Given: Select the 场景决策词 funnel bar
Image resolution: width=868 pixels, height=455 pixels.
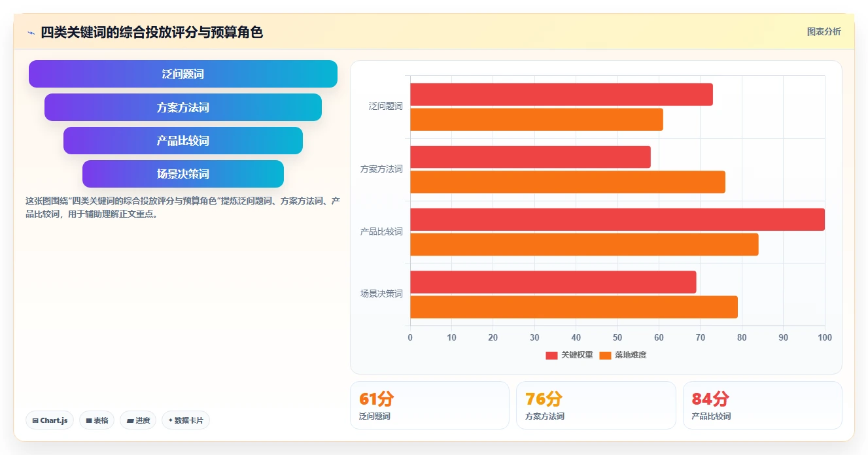Looking at the screenshot, I should coord(183,174).
